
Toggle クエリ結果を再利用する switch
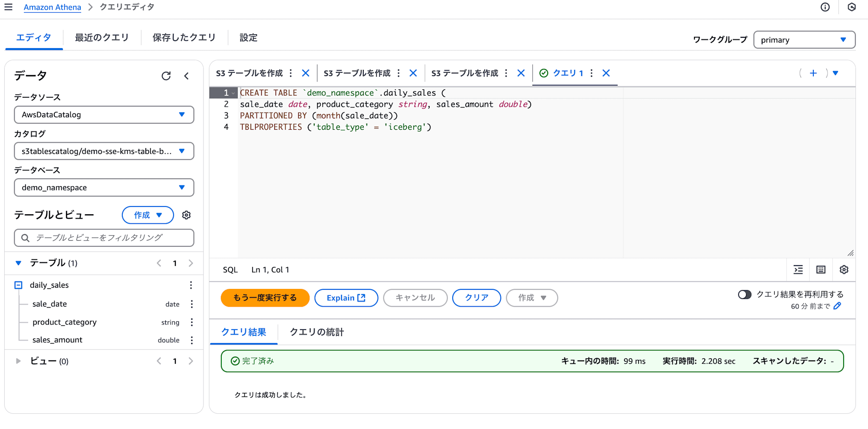744,295
